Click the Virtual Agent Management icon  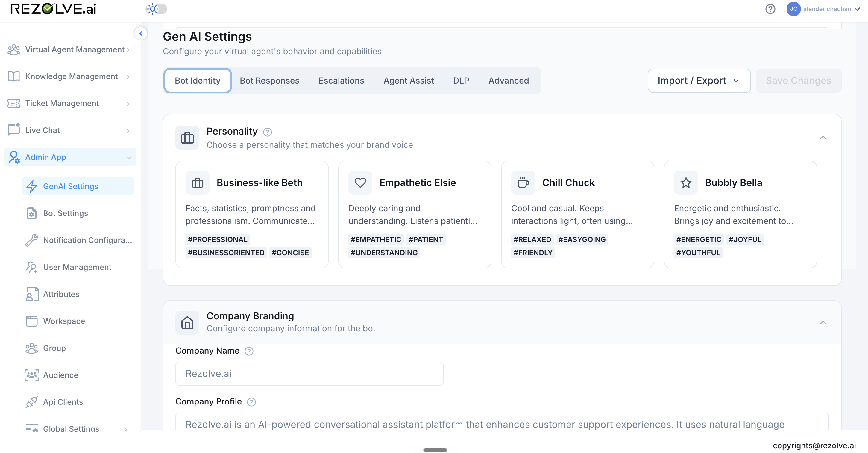point(14,49)
